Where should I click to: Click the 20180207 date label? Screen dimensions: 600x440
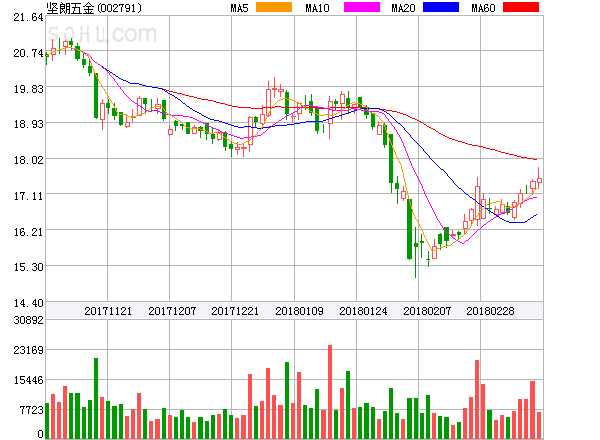(x=427, y=311)
